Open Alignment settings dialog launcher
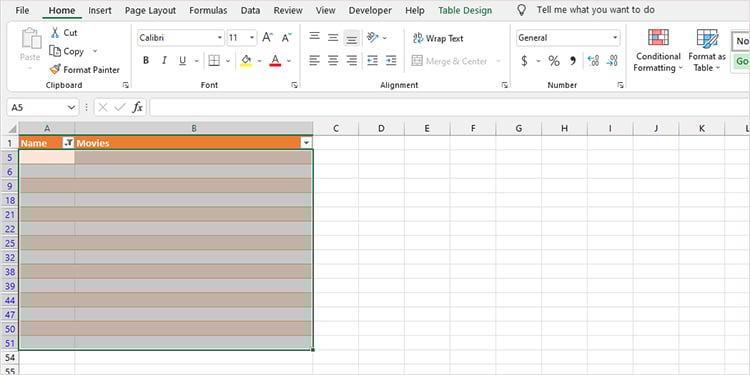Viewport: 750px width, 375px height. tap(505, 85)
